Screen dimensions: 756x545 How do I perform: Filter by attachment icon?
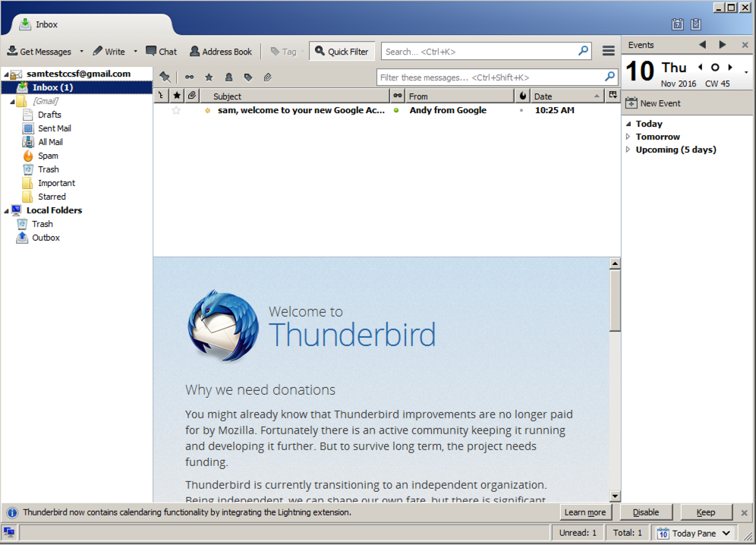coord(268,77)
